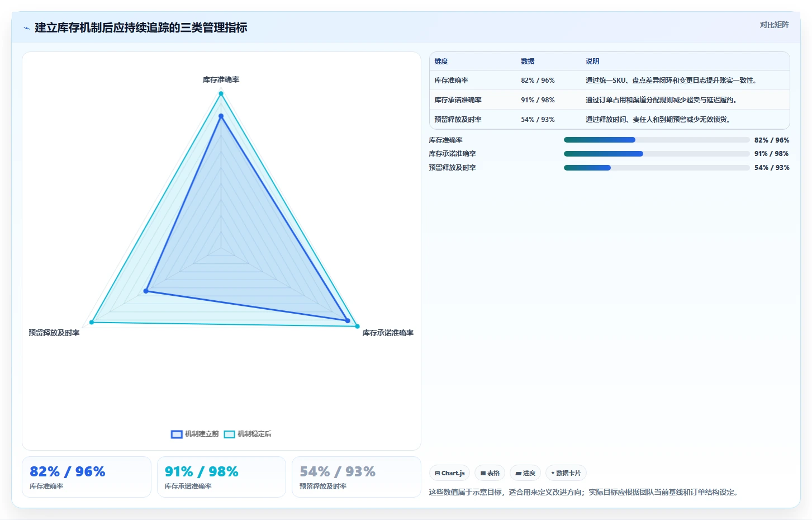Click 库存准确率 in the table's first row
812x520 pixels.
451,81
